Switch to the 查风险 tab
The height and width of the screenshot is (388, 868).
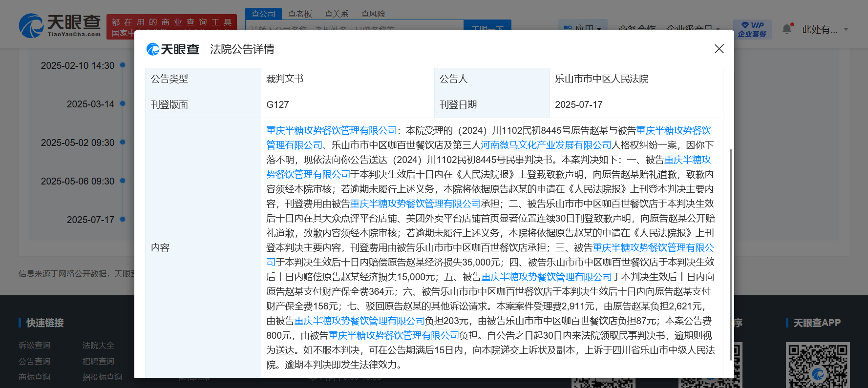click(x=373, y=14)
